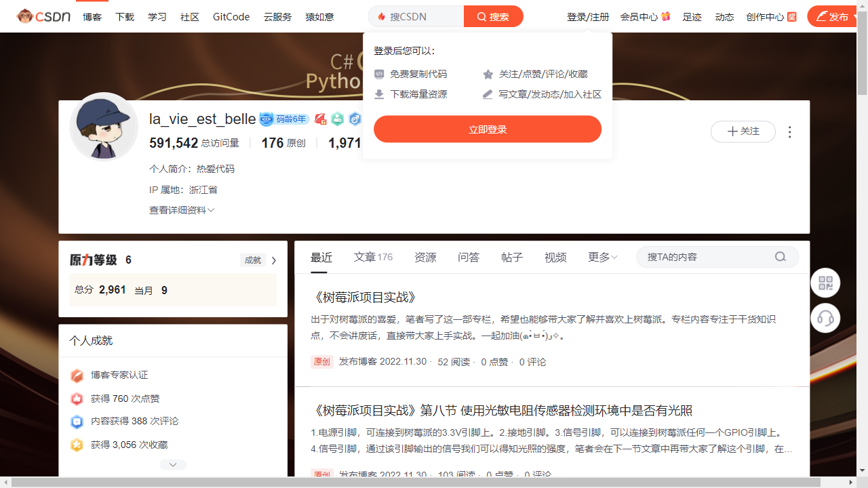The width and height of the screenshot is (868, 488).
Task: Open the 第八节 光敏电阻传感器 article
Action: coord(502,411)
